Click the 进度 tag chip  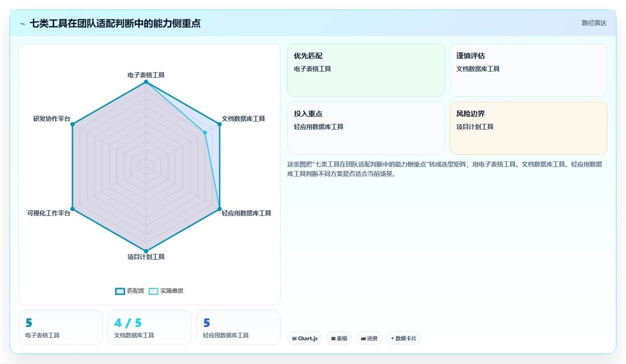tap(369, 338)
